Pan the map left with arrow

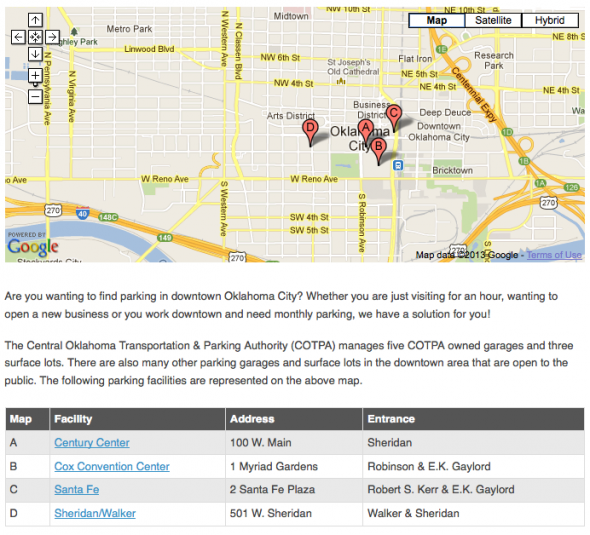tap(18, 37)
